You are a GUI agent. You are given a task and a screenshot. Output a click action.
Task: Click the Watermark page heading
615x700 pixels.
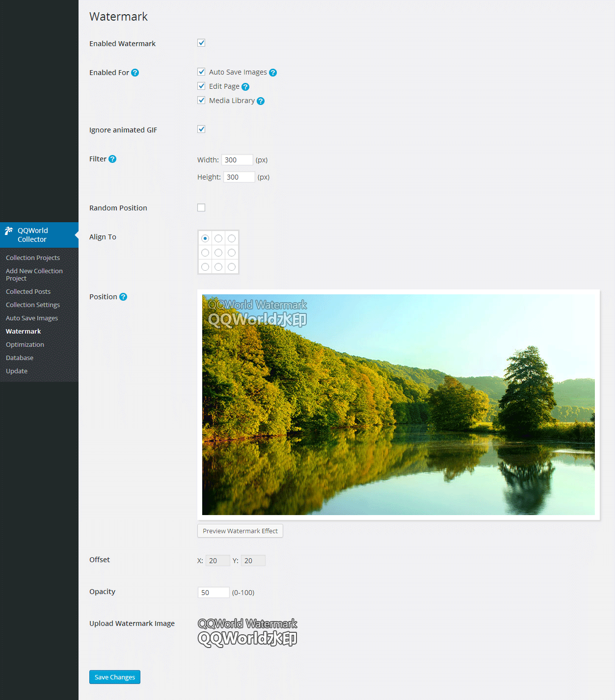(118, 17)
